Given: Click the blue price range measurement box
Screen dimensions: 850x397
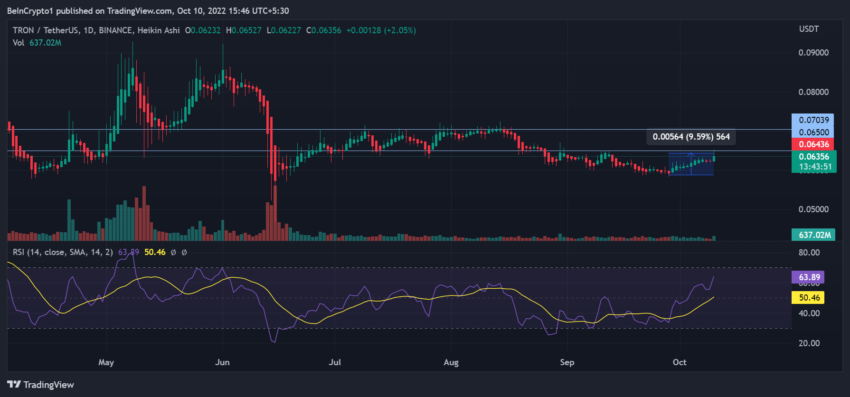Looking at the screenshot, I should (x=691, y=164).
